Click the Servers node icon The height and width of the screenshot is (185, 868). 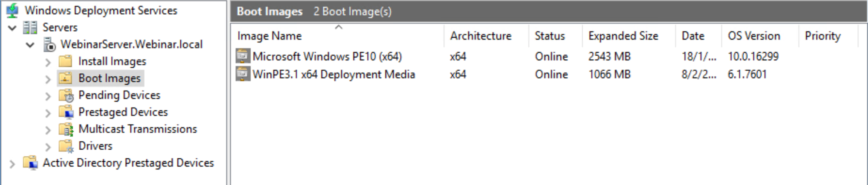(x=30, y=27)
